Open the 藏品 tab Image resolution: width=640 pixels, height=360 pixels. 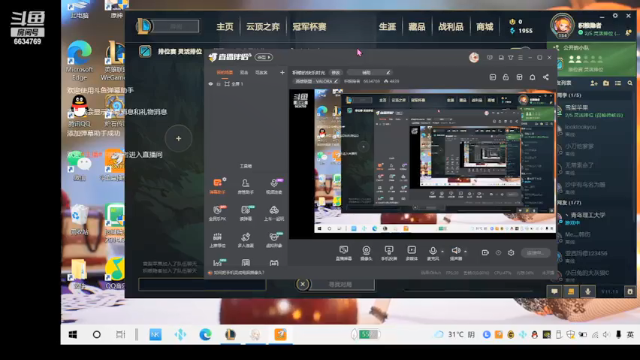tap(417, 27)
